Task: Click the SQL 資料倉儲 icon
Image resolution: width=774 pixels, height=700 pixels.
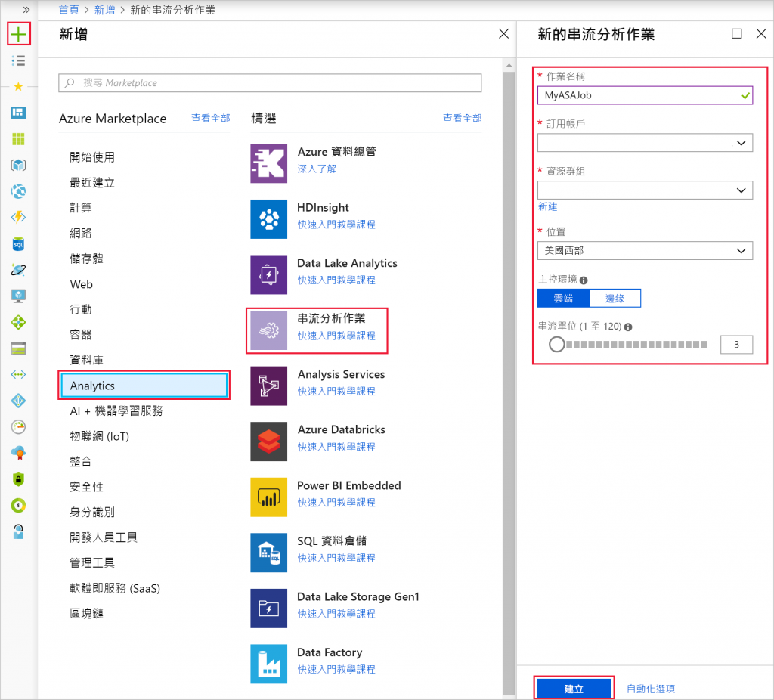Action: [268, 553]
